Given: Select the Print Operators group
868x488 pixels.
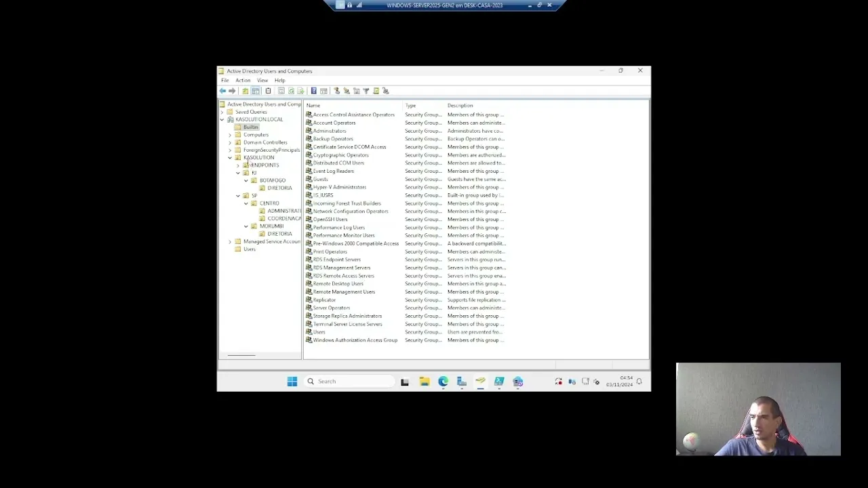Looking at the screenshot, I should [330, 251].
